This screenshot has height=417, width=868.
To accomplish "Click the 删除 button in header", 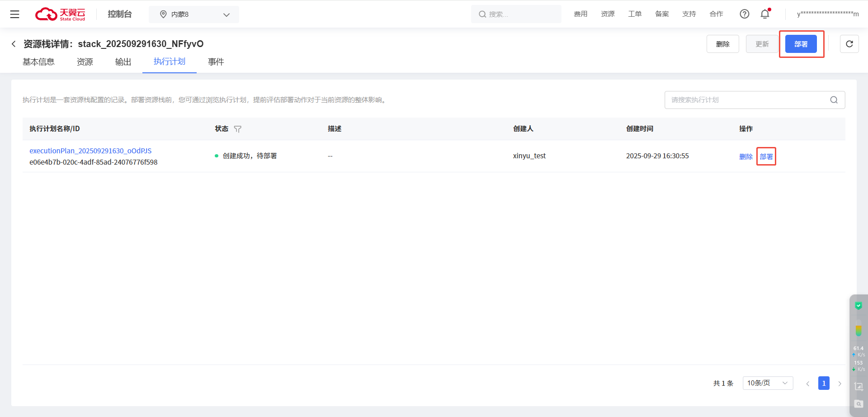I will pos(722,44).
